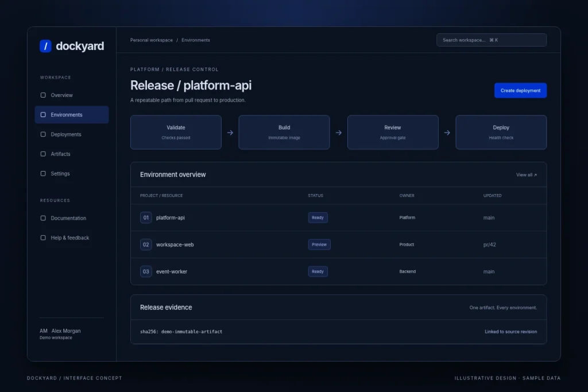
Task: Click the STATUS column header
Action: click(315, 196)
